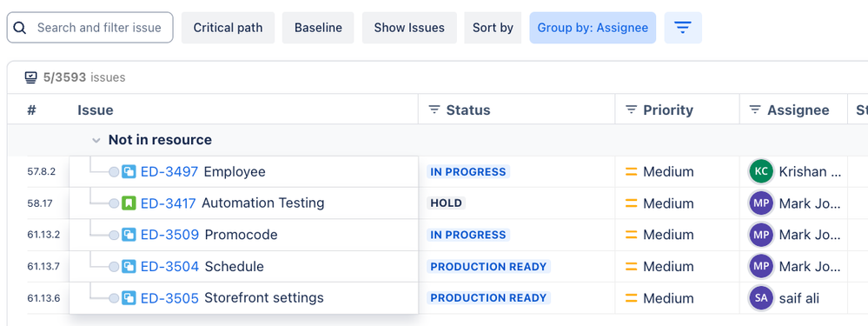Click the Issue column header

96,110
